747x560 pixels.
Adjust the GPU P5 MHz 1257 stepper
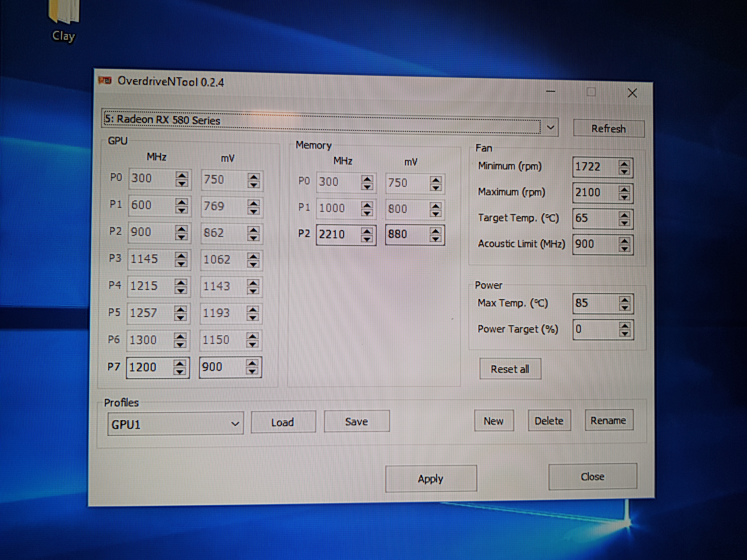coord(181,313)
